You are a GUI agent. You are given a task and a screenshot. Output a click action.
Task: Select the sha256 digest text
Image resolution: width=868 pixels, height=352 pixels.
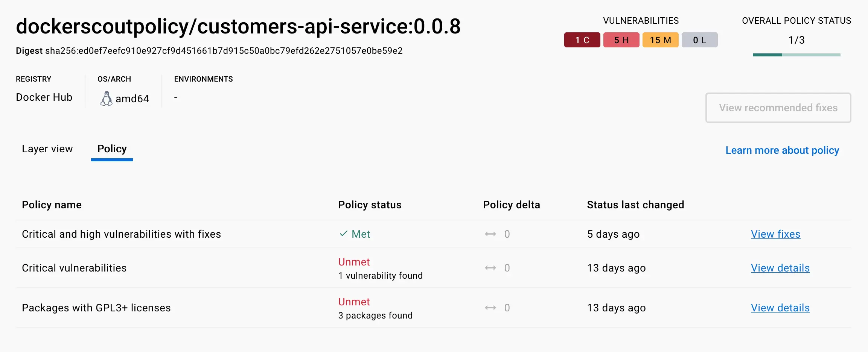click(x=224, y=50)
